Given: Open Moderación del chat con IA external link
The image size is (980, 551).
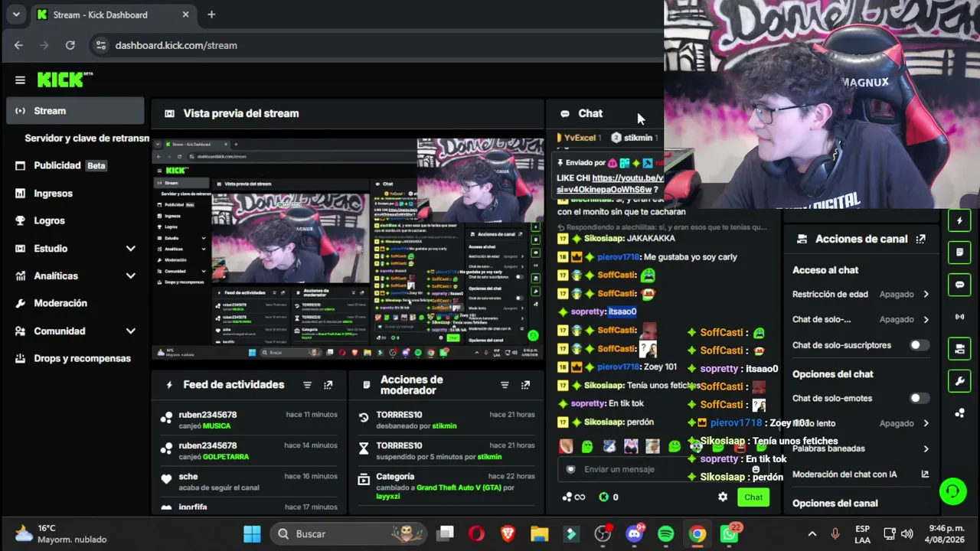Looking at the screenshot, I should (925, 474).
